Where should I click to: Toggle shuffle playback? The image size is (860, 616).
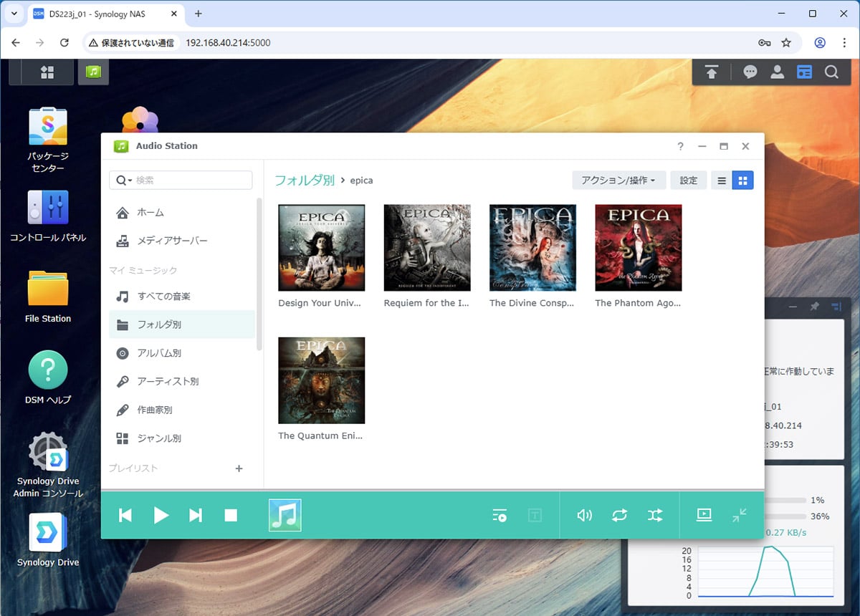click(655, 515)
